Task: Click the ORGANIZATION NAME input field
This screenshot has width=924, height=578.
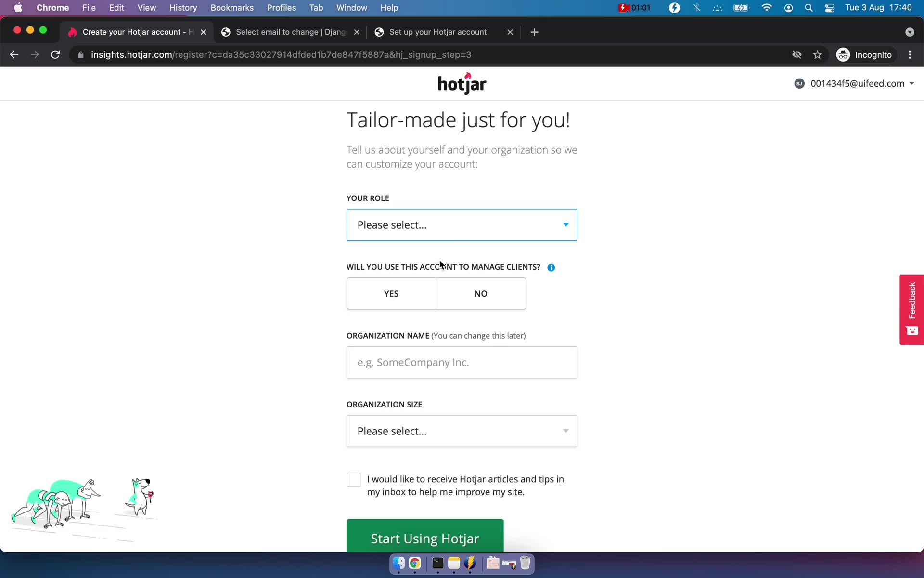Action: click(x=462, y=362)
